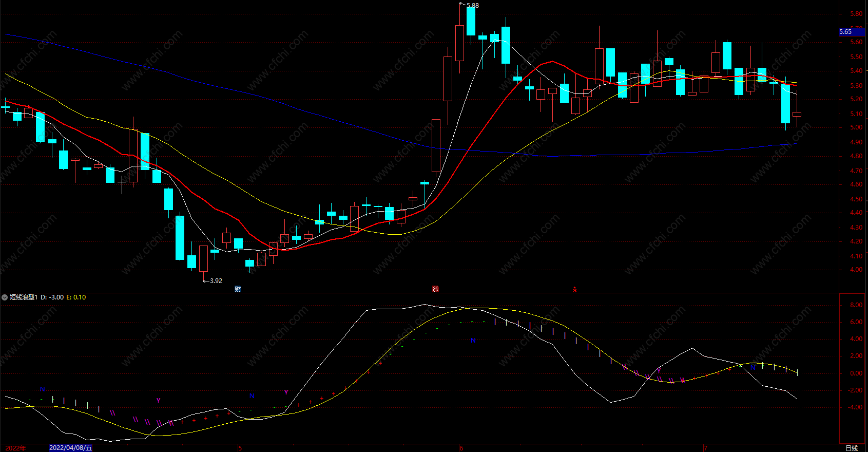This screenshot has width=868, height=452.
Task: Expand the 短线浪型1 indicator dropdown arrow
Action: (x=5, y=297)
